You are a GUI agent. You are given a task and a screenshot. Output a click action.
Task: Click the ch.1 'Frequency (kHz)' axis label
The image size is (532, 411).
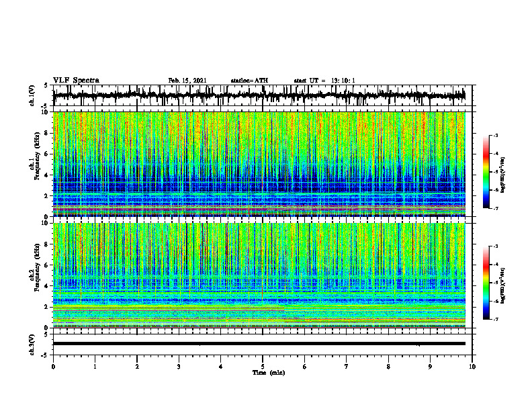coord(37,156)
